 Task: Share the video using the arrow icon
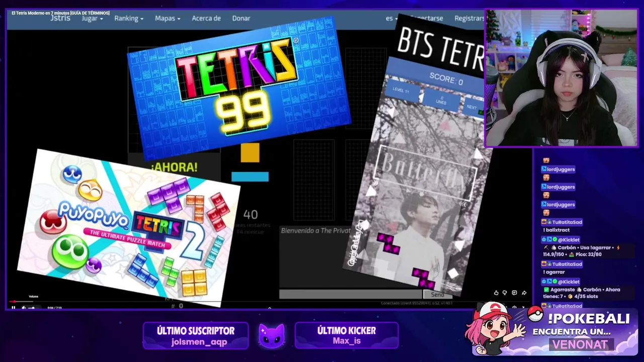(524, 293)
